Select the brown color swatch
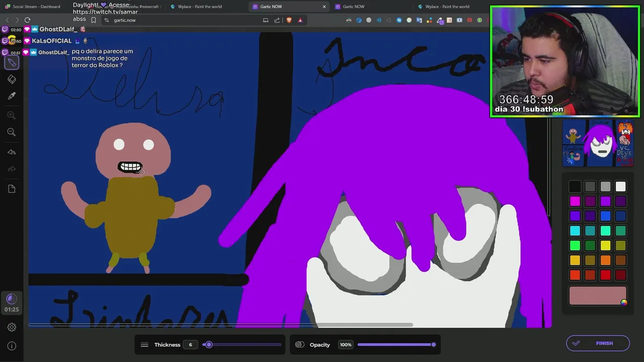The width and height of the screenshot is (644, 362). [x=620, y=260]
